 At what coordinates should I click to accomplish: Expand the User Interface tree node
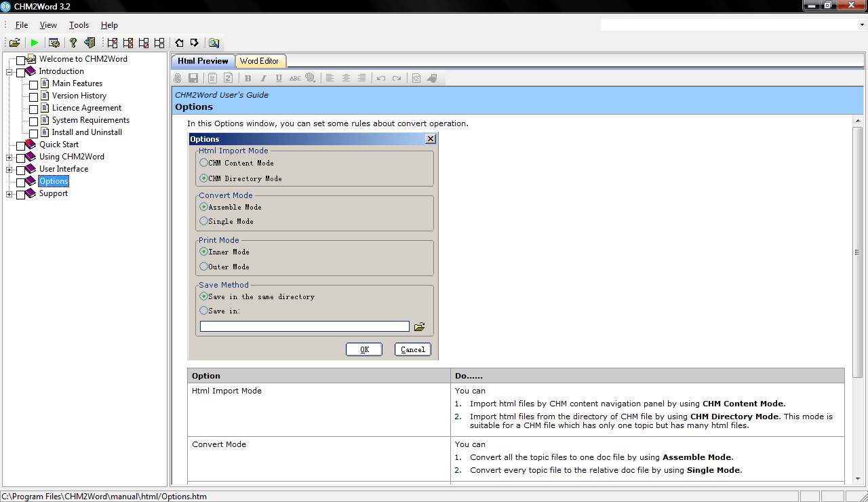pos(9,170)
